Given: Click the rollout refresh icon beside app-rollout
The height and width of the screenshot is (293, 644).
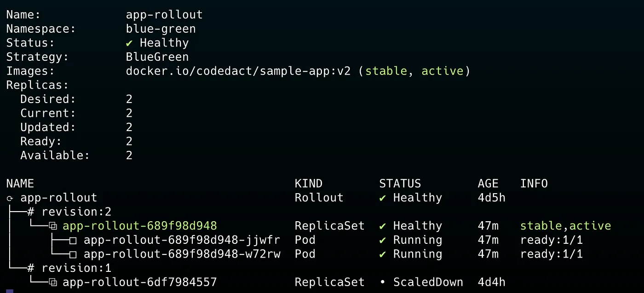Looking at the screenshot, I should click(10, 198).
